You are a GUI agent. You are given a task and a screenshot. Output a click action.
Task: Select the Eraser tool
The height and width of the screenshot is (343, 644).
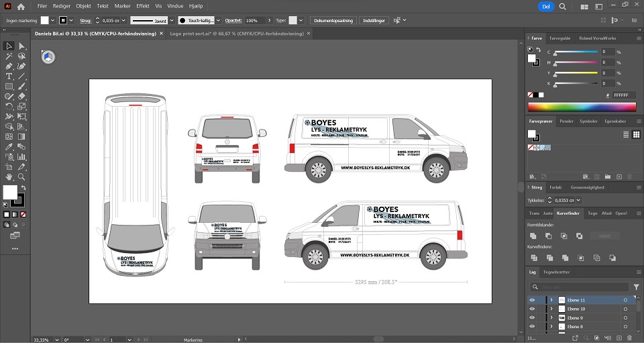point(21,97)
